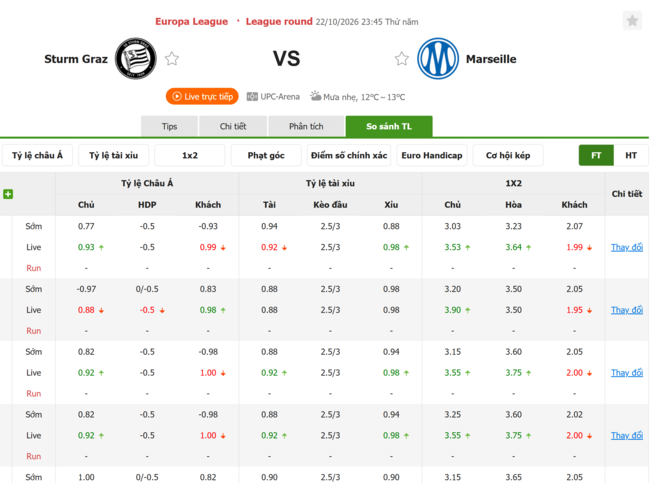The width and height of the screenshot is (650, 483).
Task: Click the UPC-Arena stadium icon
Action: (252, 97)
